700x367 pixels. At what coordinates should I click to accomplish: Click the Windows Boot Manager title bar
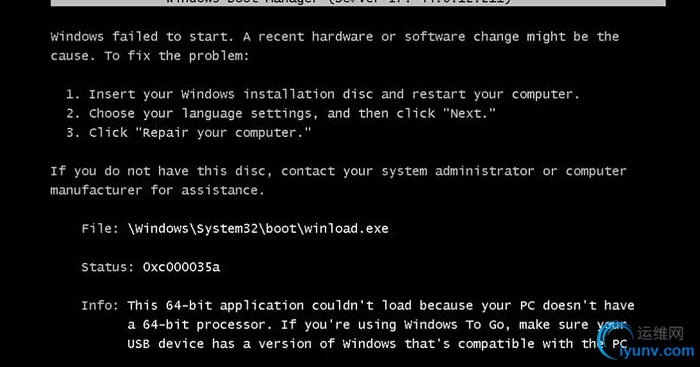pyautogui.click(x=358, y=3)
